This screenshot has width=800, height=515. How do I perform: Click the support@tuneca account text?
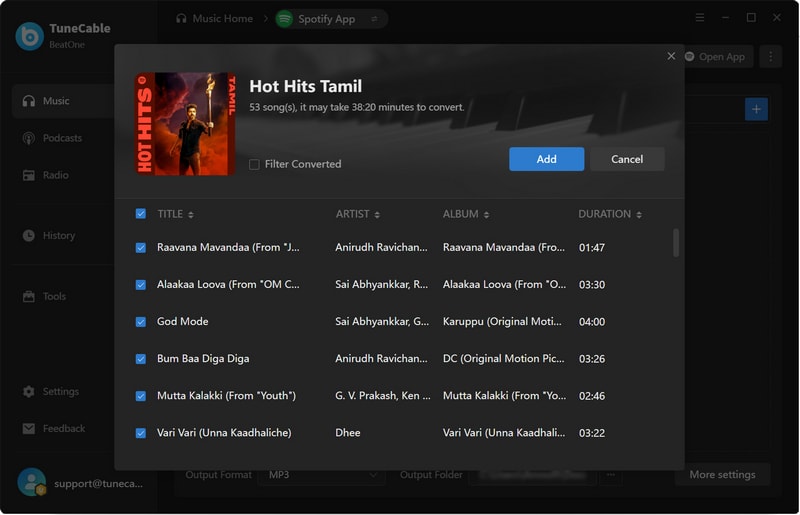[x=98, y=483]
